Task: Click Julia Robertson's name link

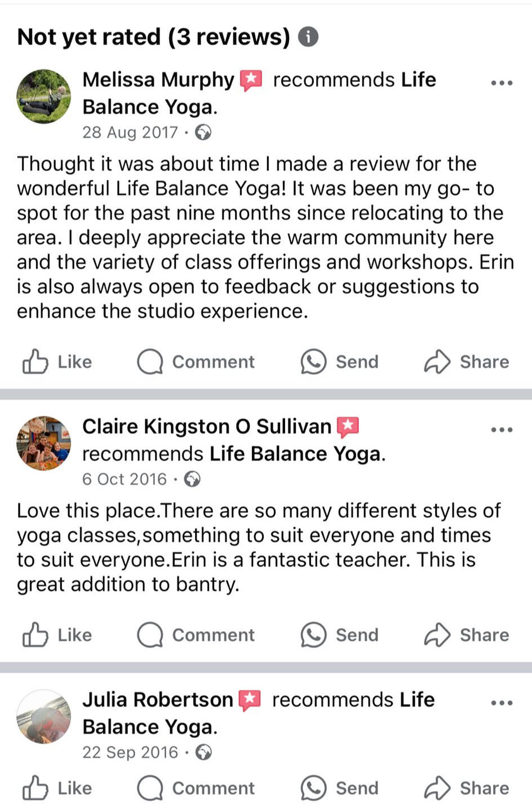Action: coord(158,700)
